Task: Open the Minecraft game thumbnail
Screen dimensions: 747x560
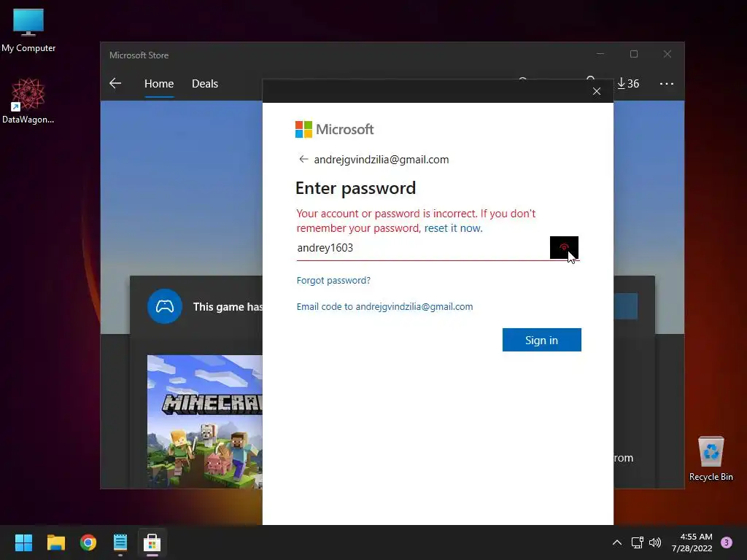Action: pos(204,421)
